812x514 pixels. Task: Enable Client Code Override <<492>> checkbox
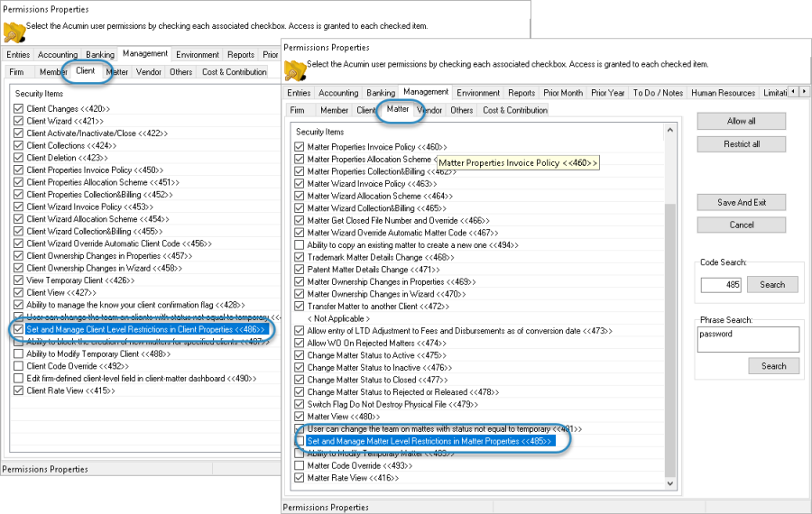18,366
